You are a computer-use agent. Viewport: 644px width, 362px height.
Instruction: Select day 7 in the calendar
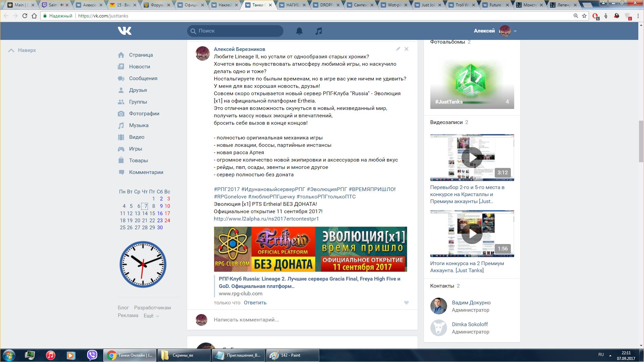tap(145, 206)
